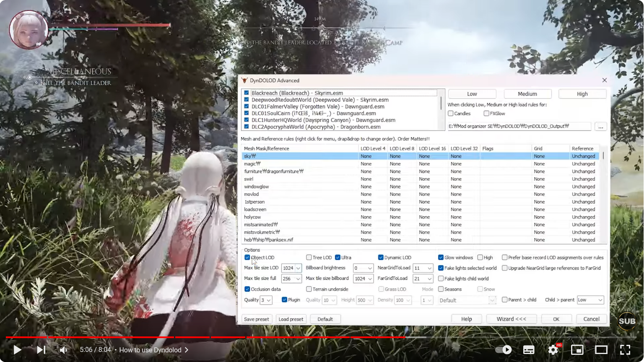Open the How to use Dyndolod chapter

pos(153,350)
